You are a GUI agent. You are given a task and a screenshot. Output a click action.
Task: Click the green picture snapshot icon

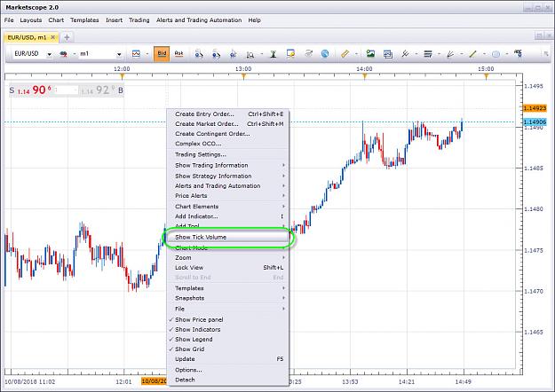pos(370,54)
